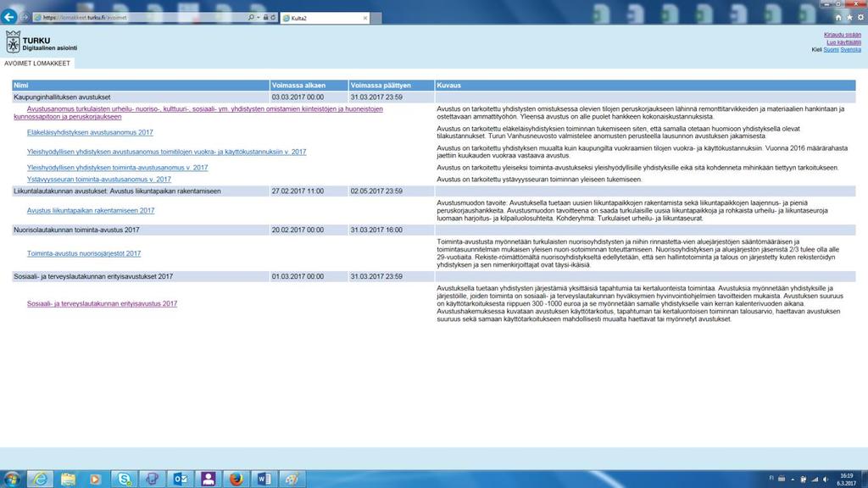Open Avustusanomus turkulaisten urheilu- nuoriso- form link

[198, 113]
